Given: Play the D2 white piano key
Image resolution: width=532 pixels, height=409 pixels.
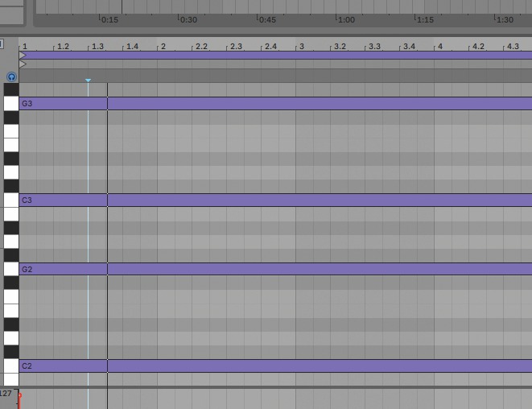Looking at the screenshot, I should pyautogui.click(x=11, y=338).
